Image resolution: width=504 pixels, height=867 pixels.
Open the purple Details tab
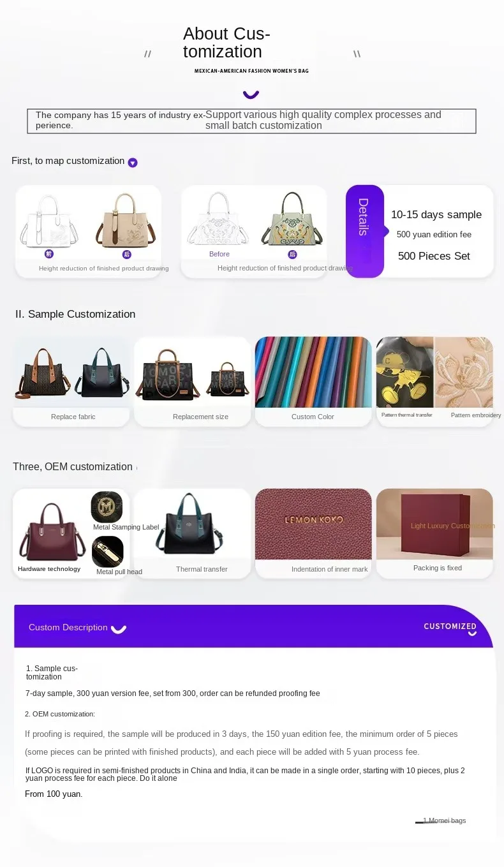click(365, 231)
